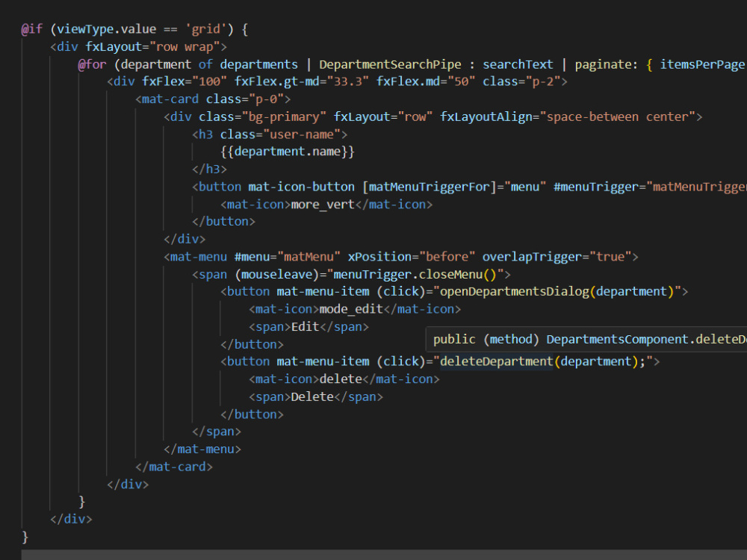Click the #menuTrigger template reference
The width and height of the screenshot is (747, 560).
click(595, 187)
